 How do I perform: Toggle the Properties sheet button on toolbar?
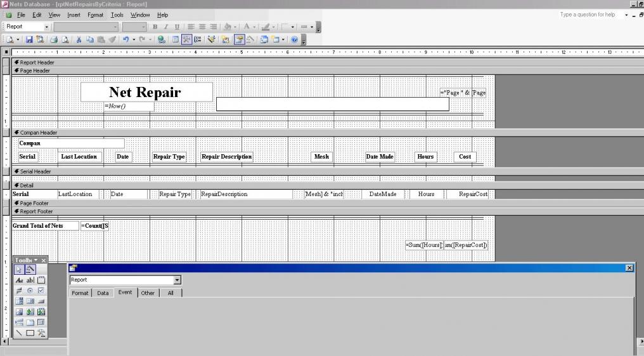coord(239,39)
